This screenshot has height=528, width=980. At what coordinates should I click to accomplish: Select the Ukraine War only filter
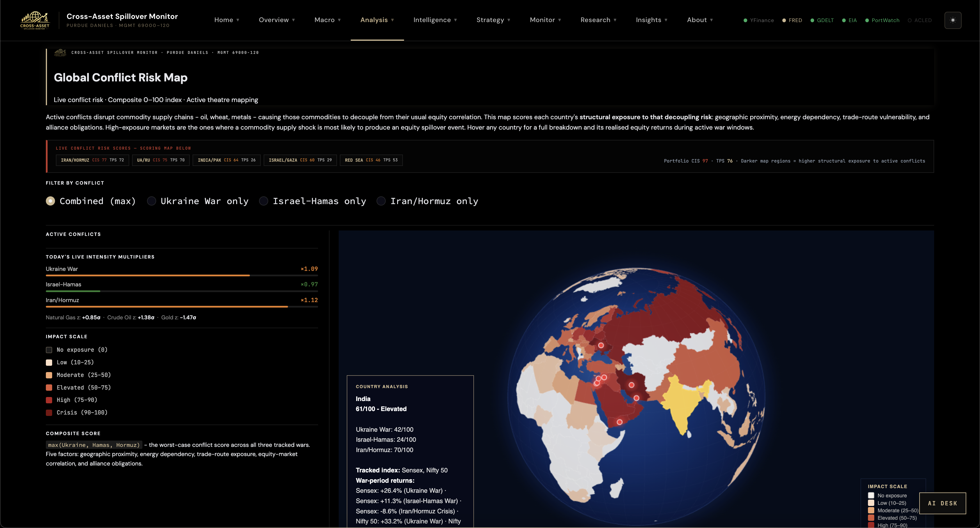pyautogui.click(x=198, y=201)
